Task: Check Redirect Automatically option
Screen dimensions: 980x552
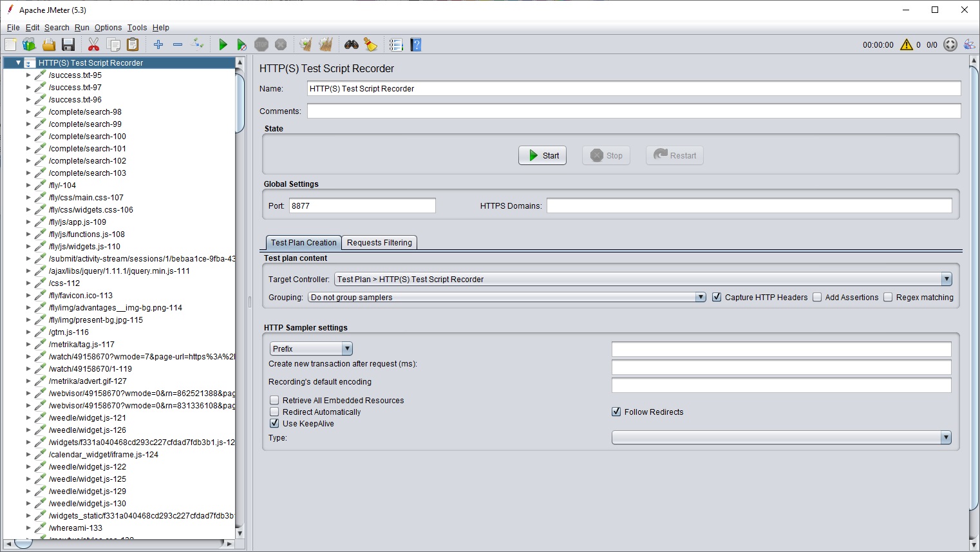Action: pos(274,412)
